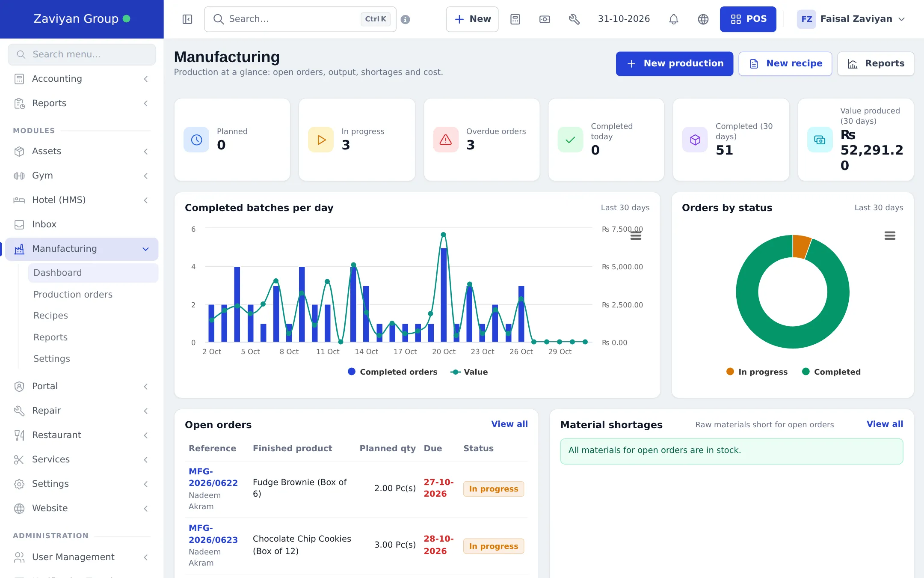
Task: Collapse the sidebar with the panel toggle icon
Action: point(187,19)
